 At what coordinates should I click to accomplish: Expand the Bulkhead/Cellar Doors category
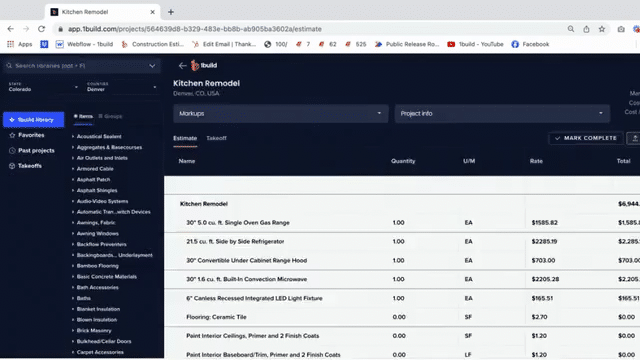[x=102, y=341]
